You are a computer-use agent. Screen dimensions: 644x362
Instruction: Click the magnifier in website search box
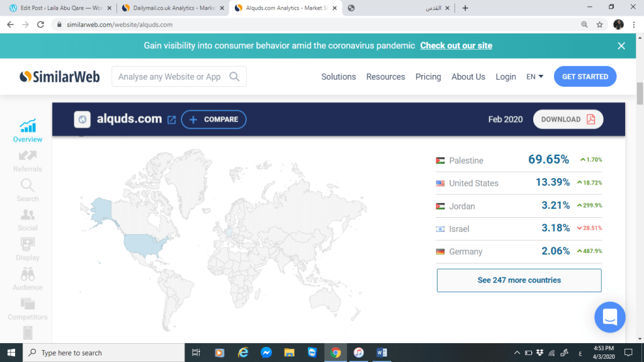coord(234,77)
